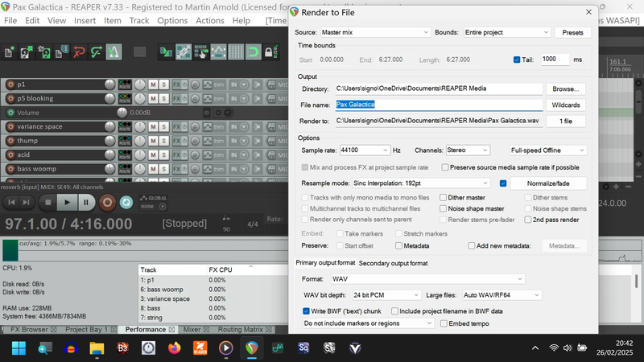Toggle the repeat loop transport button

pyautogui.click(x=126, y=203)
